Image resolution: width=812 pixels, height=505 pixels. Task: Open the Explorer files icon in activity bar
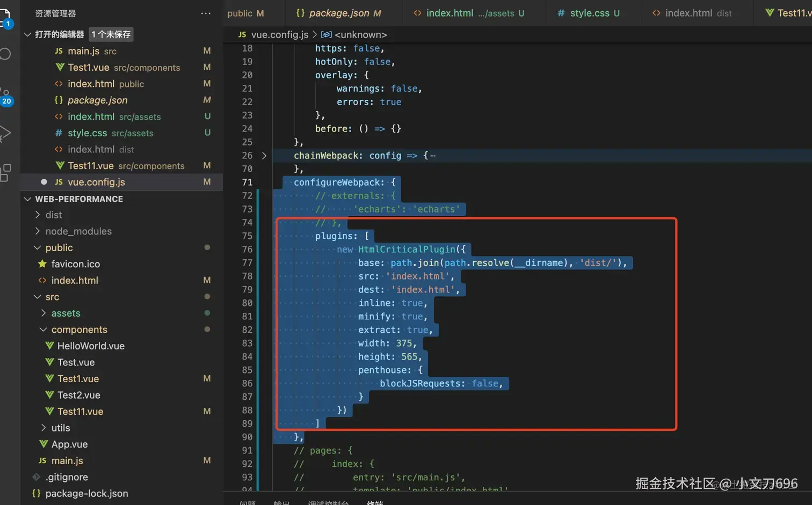5,17
